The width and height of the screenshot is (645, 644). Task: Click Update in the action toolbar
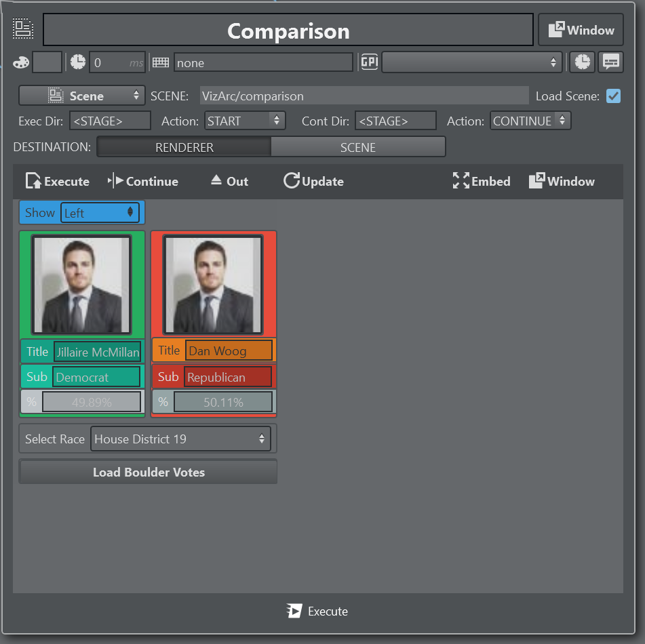pos(313,181)
